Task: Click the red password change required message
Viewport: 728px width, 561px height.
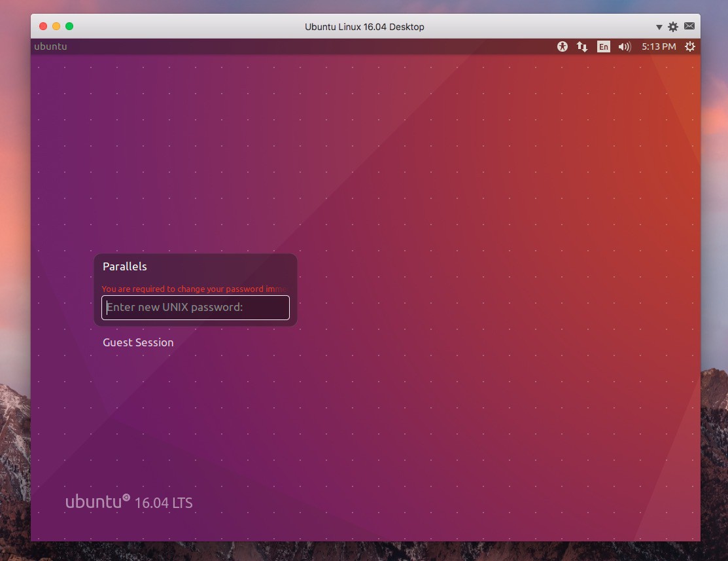Action: coord(194,289)
